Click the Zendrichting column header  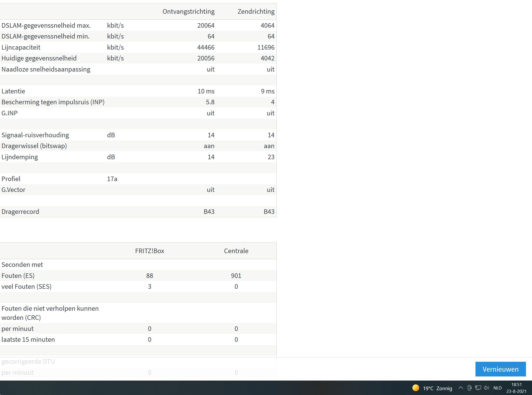click(x=256, y=12)
